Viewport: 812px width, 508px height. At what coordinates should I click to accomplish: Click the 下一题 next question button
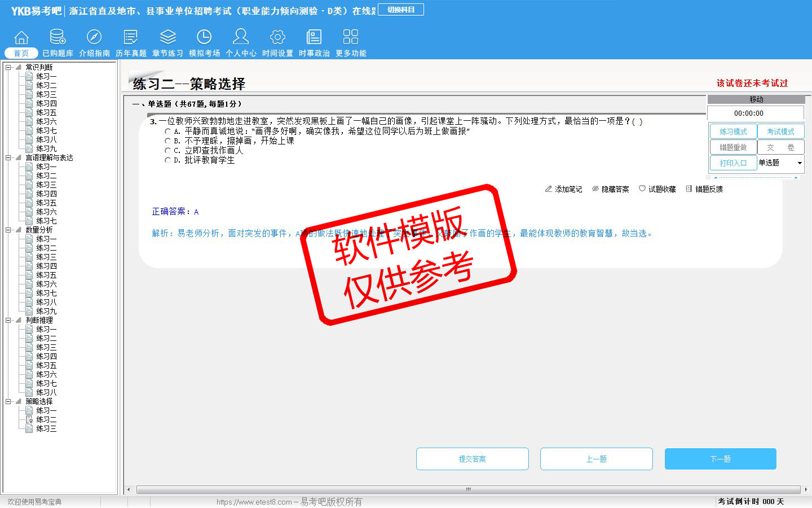click(720, 459)
